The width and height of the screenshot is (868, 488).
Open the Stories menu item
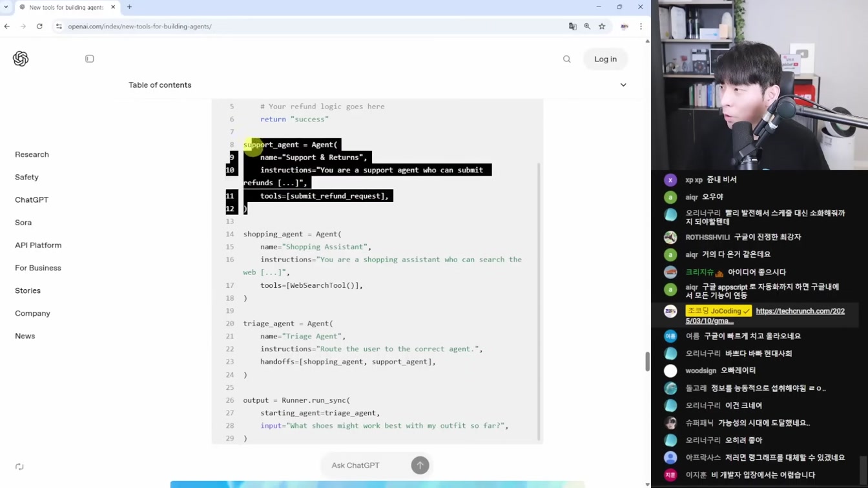[x=28, y=290]
